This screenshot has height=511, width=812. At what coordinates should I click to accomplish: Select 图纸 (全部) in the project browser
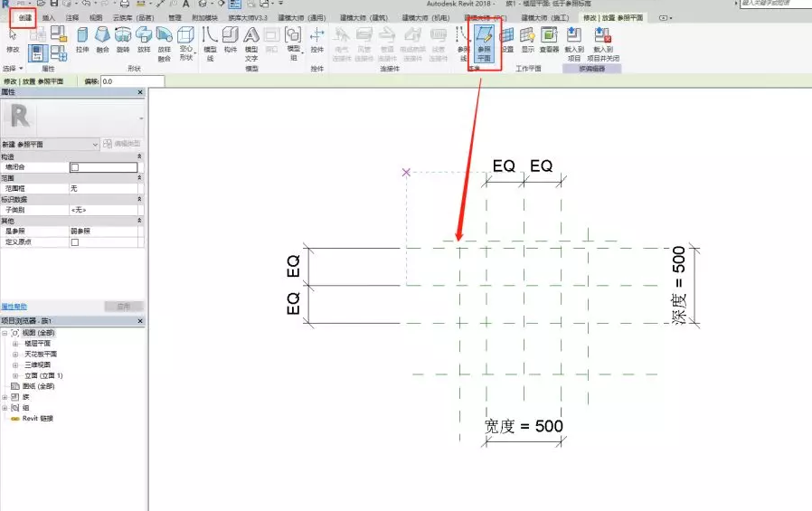tap(38, 386)
